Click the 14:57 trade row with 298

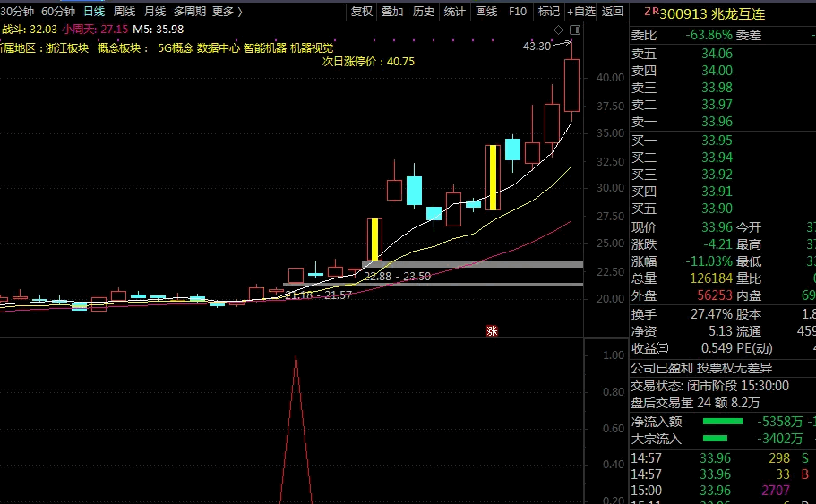point(721,458)
